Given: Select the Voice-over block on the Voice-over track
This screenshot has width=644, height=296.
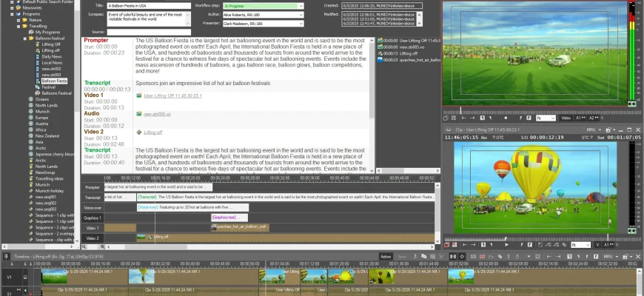Looking at the screenshot, I should click(x=192, y=207).
